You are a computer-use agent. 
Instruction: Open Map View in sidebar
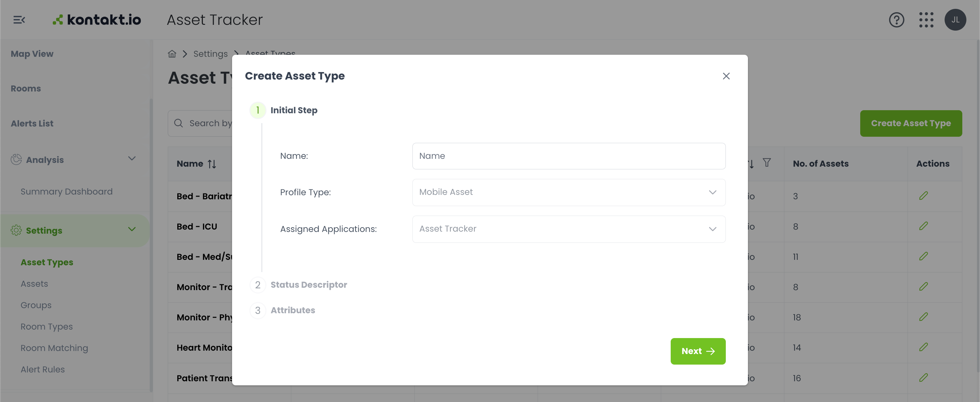pos(32,54)
